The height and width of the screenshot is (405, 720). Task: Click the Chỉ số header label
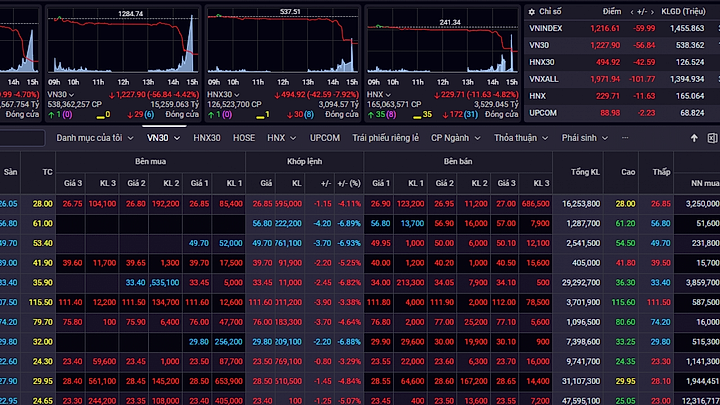550,12
